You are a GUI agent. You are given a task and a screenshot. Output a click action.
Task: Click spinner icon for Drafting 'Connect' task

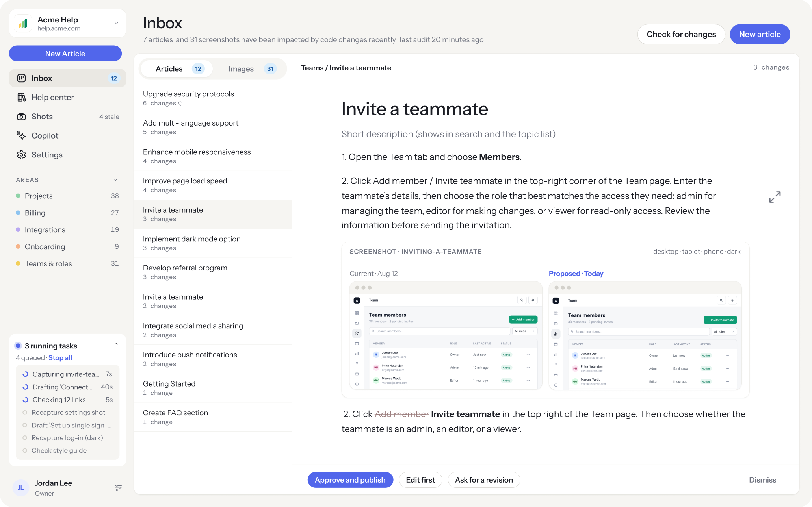[x=25, y=387]
